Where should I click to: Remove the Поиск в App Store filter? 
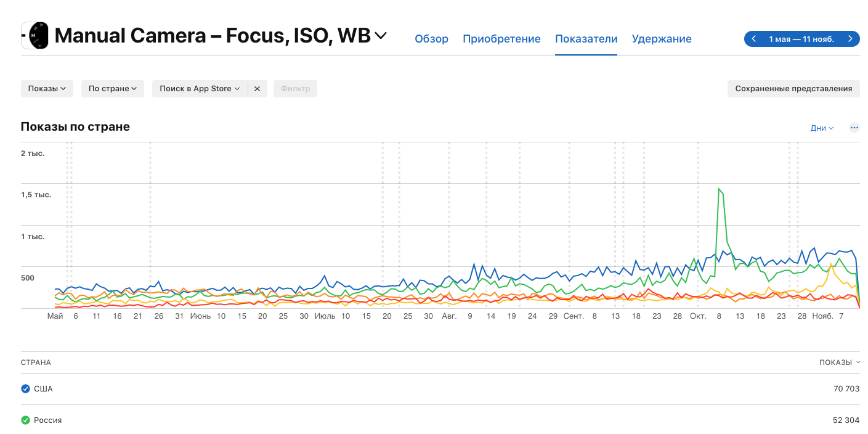[258, 89]
